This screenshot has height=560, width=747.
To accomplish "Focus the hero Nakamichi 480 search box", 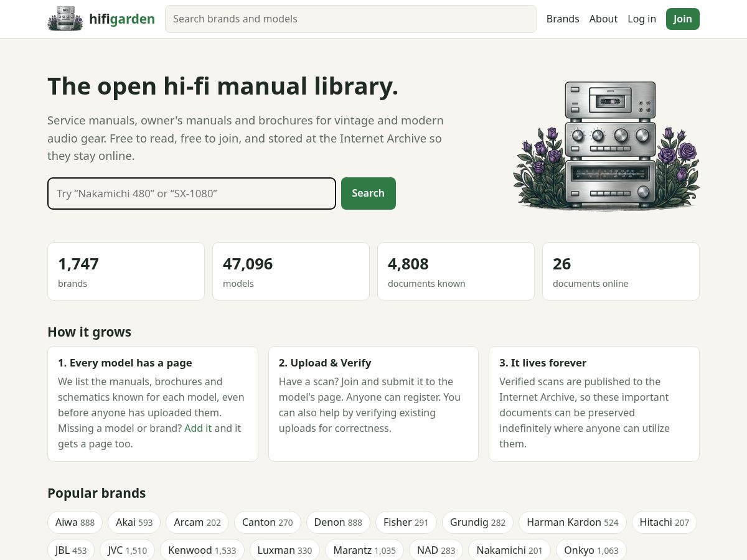I will coord(192,194).
